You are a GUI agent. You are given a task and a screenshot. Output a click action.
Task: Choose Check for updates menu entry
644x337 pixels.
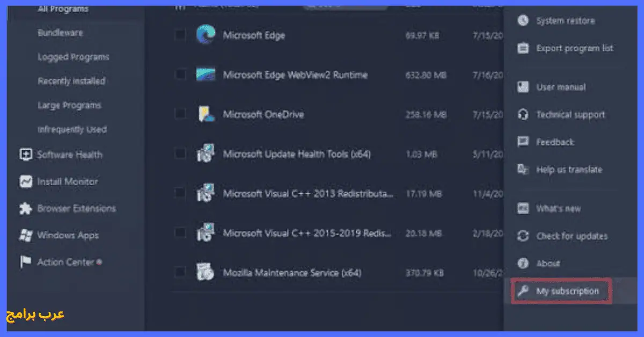[x=572, y=236]
